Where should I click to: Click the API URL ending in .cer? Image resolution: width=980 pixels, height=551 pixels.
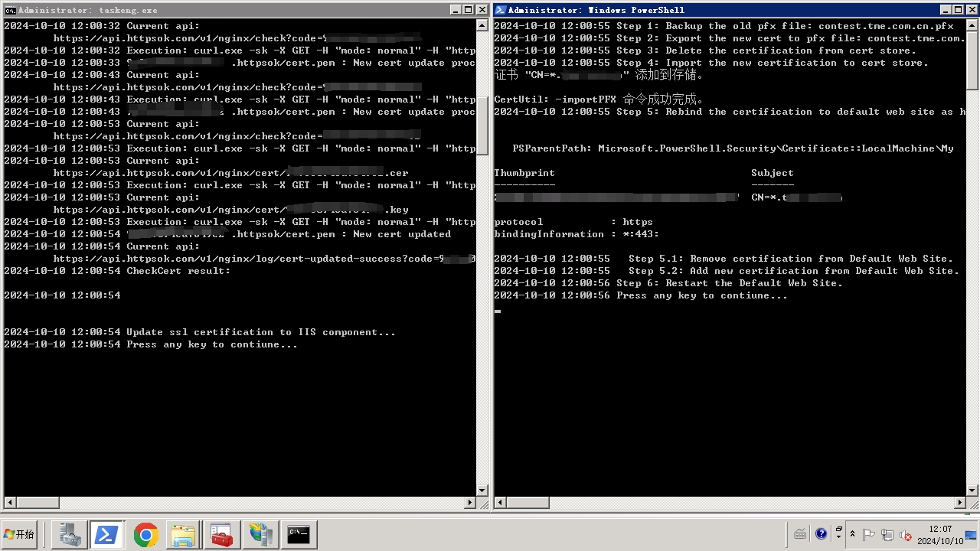tap(230, 173)
